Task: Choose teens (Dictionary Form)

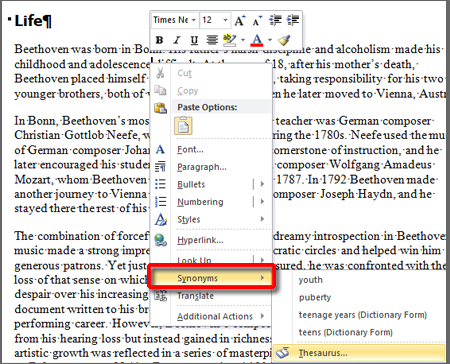Action: click(346, 332)
